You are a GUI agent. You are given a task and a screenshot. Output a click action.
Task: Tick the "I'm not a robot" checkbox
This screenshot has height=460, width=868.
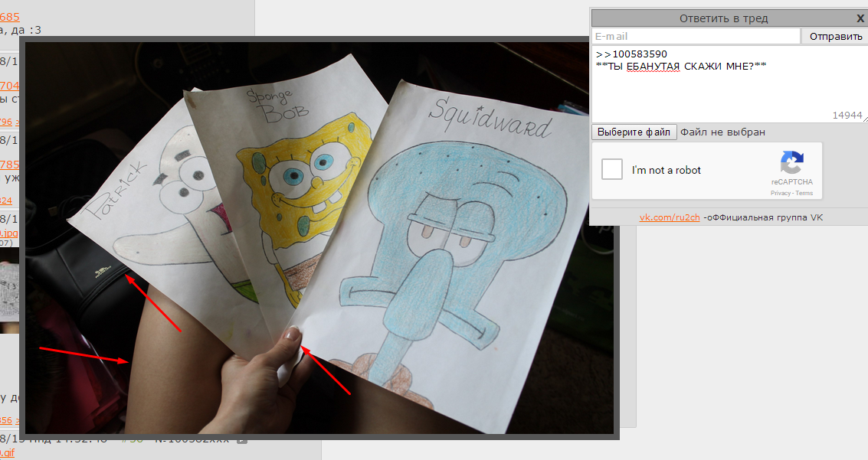pyautogui.click(x=611, y=169)
